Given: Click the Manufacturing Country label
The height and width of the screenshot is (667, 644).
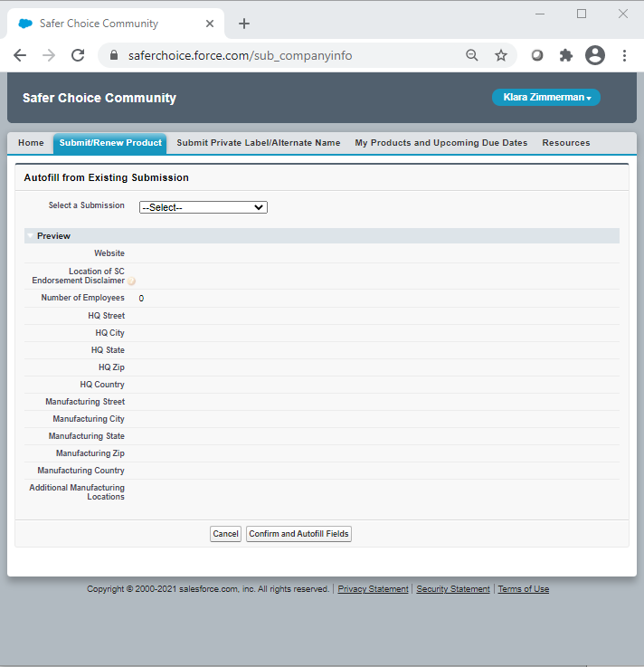Looking at the screenshot, I should point(80,471).
